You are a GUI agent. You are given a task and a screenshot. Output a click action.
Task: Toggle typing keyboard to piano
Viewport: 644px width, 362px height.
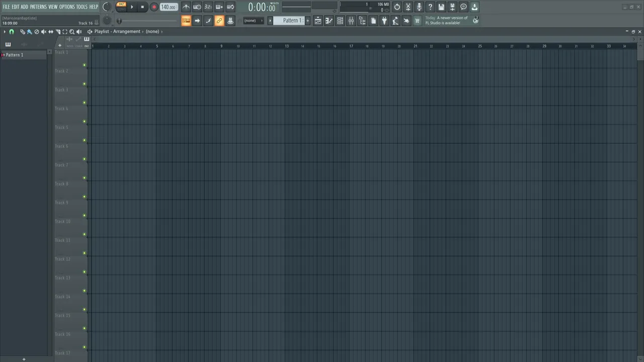tap(186, 21)
